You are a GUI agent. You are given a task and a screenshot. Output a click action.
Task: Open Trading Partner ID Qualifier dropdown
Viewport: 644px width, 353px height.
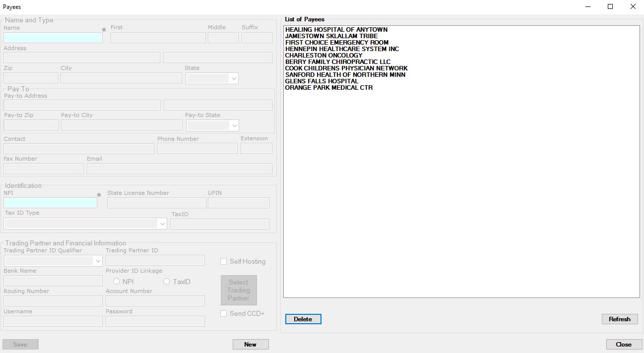click(x=53, y=261)
